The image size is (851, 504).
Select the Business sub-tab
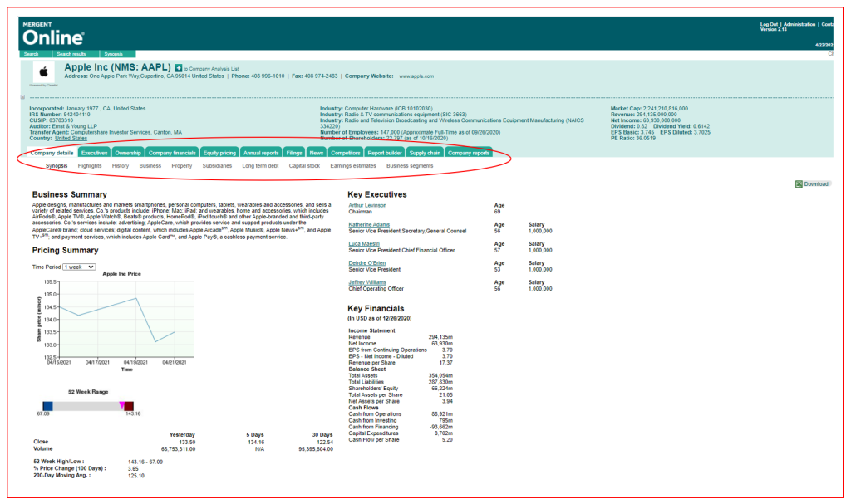[150, 166]
